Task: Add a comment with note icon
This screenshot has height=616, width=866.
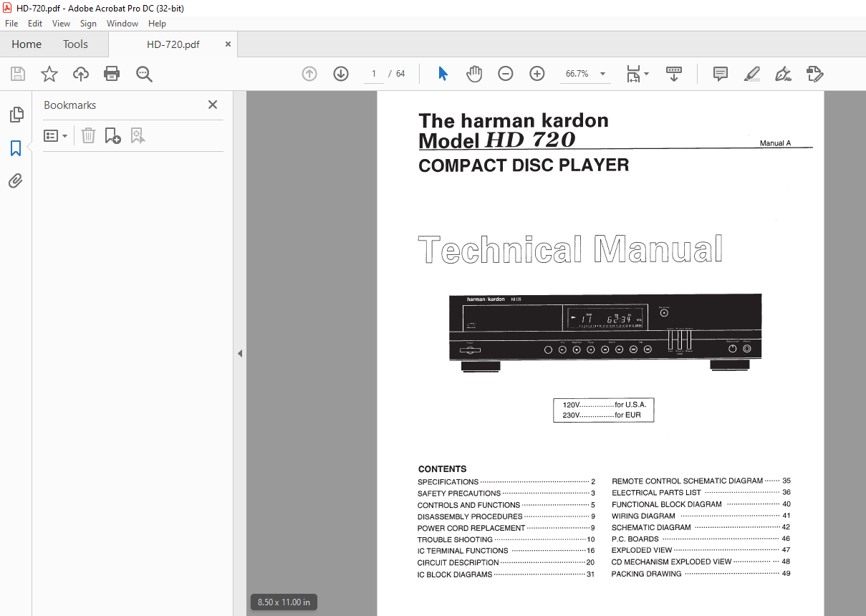Action: click(721, 74)
